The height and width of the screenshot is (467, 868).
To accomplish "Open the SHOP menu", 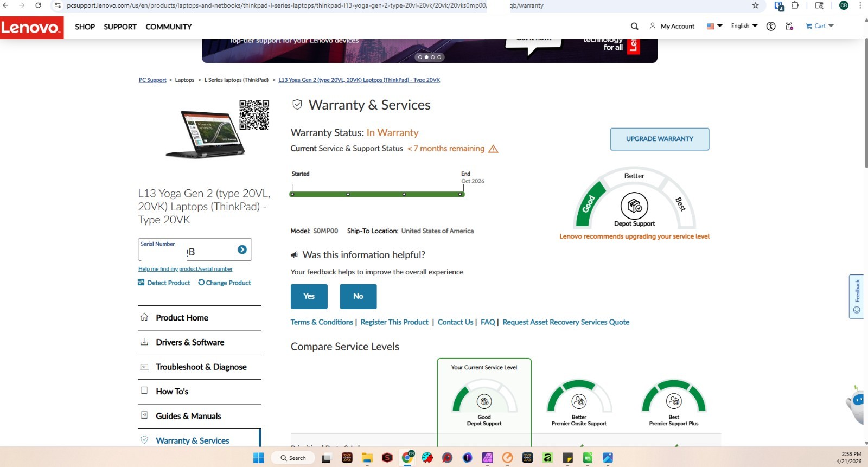I will [x=85, y=27].
